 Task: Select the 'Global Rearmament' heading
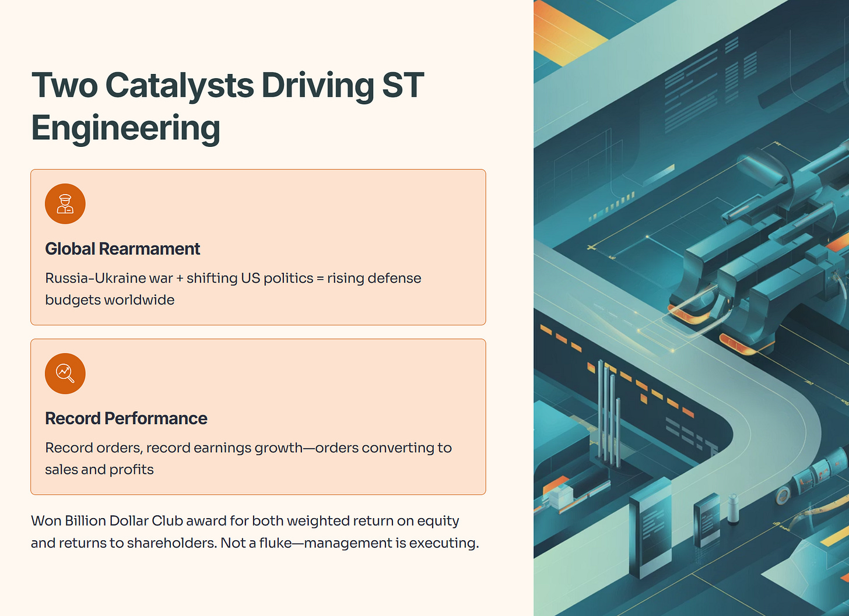[x=122, y=249]
